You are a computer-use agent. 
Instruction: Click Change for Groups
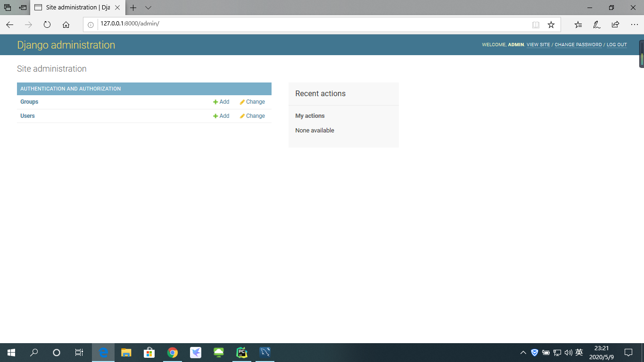(252, 102)
